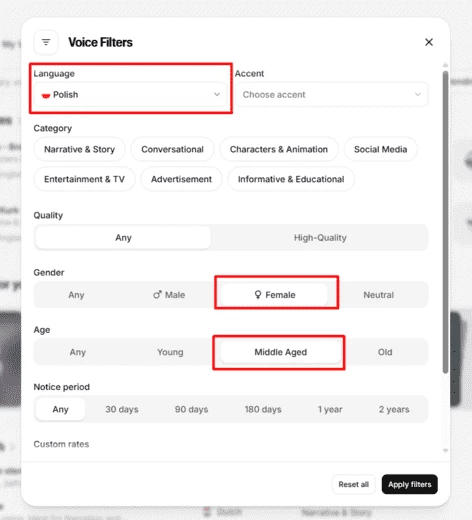This screenshot has width=472, height=520.
Task: Open the Choose accent dropdown
Action: pyautogui.click(x=331, y=95)
